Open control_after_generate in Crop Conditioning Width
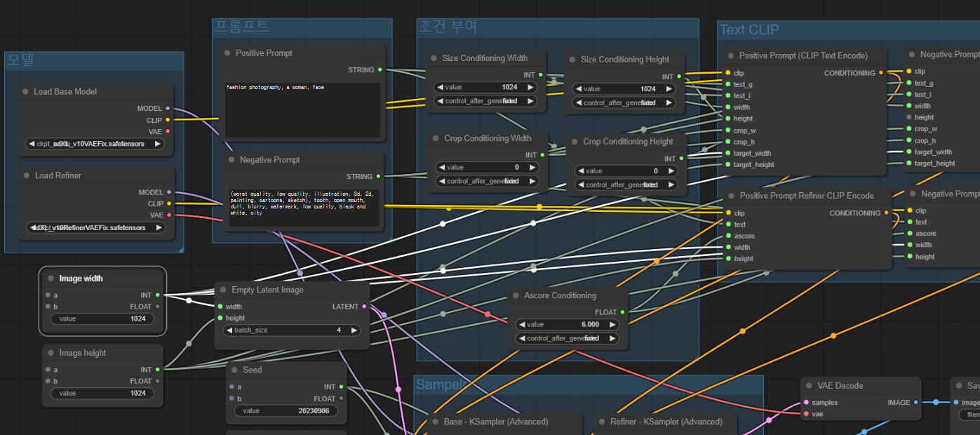Screen dimensions: 980x435 (488, 181)
